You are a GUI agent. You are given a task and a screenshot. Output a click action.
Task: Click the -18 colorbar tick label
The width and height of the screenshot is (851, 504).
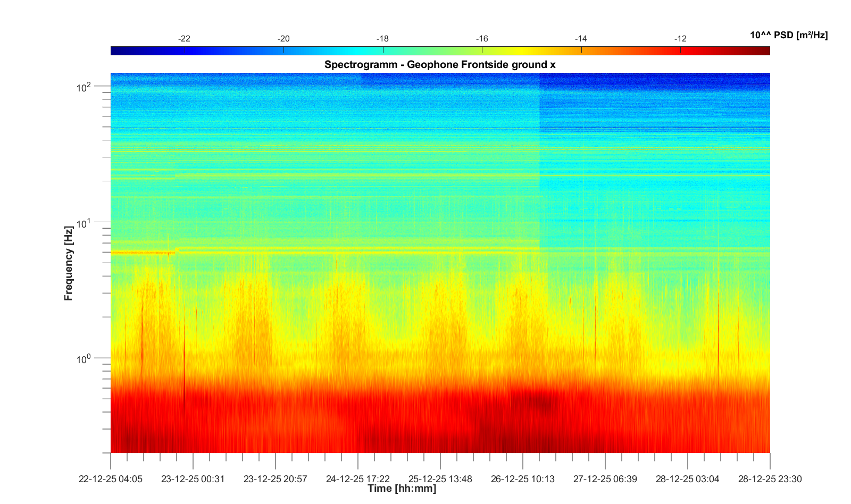(x=382, y=38)
